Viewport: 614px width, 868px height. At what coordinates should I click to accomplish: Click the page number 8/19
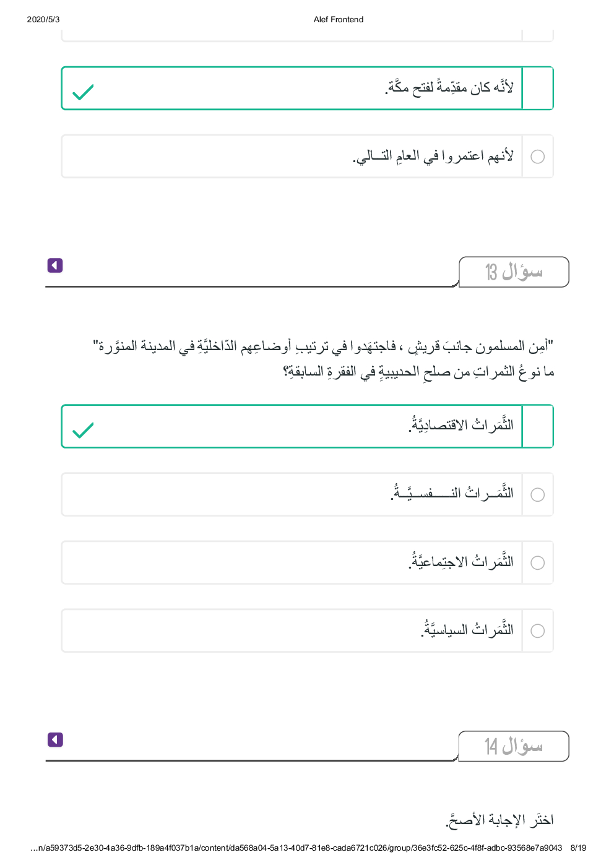pos(578,848)
